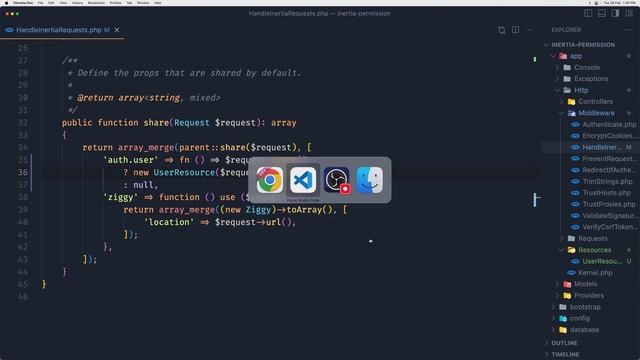Open the Apple menu
Screen dimensions: 640x360
point(6,3)
